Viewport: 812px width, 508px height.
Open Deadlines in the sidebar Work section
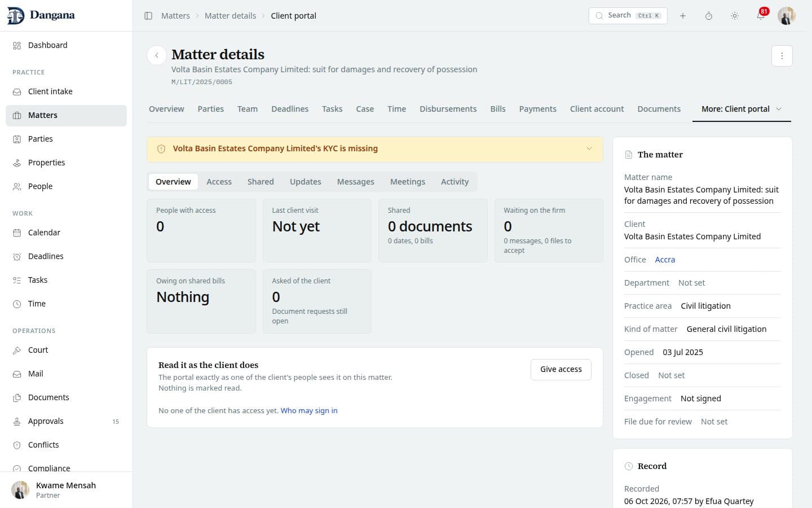[66, 256]
